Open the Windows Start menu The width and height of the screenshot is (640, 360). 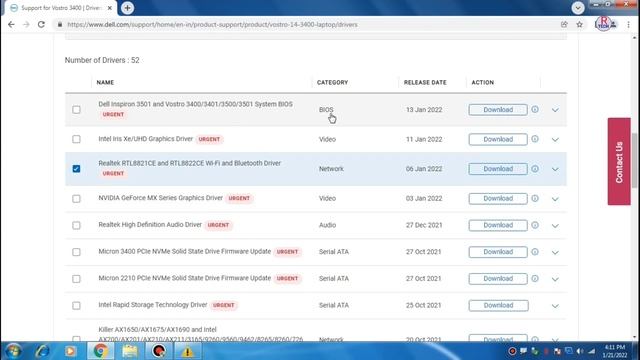point(13,351)
